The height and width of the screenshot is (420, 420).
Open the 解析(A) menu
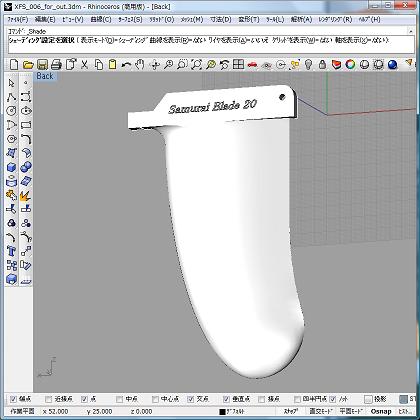point(301,20)
